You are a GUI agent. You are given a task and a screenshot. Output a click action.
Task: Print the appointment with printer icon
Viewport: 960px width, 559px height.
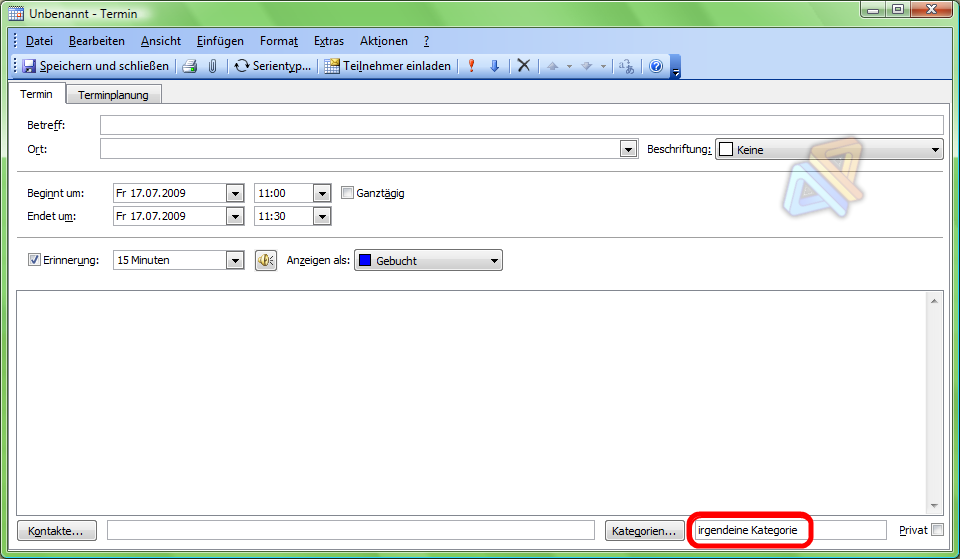pos(190,66)
